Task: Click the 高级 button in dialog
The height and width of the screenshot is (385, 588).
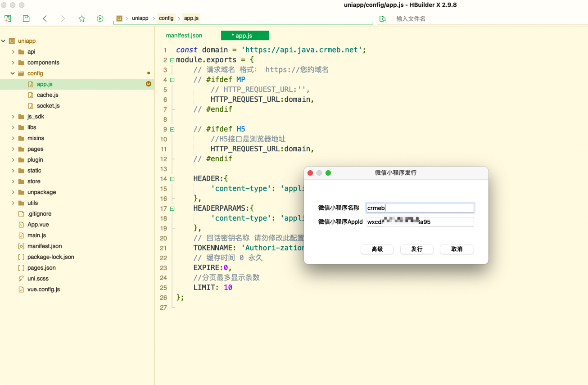Action: point(377,249)
